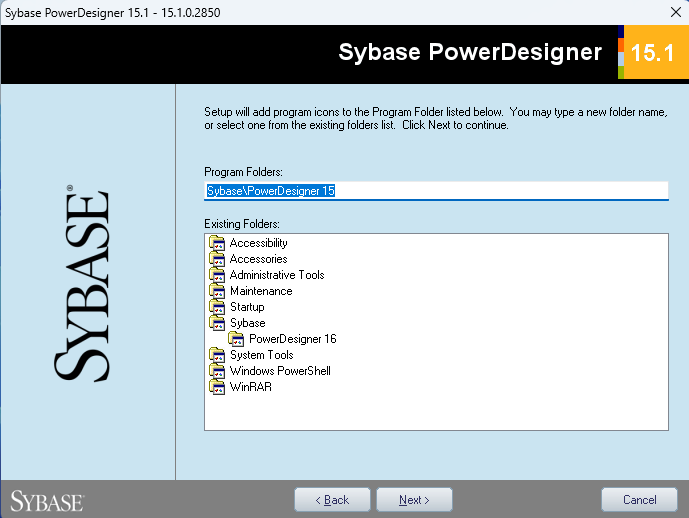Image resolution: width=689 pixels, height=518 pixels.
Task: Click the System Tools folder icon
Action: pos(217,355)
